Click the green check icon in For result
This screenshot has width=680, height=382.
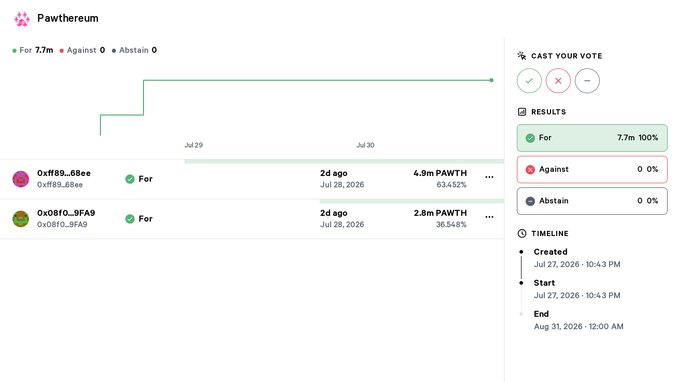pyautogui.click(x=530, y=138)
